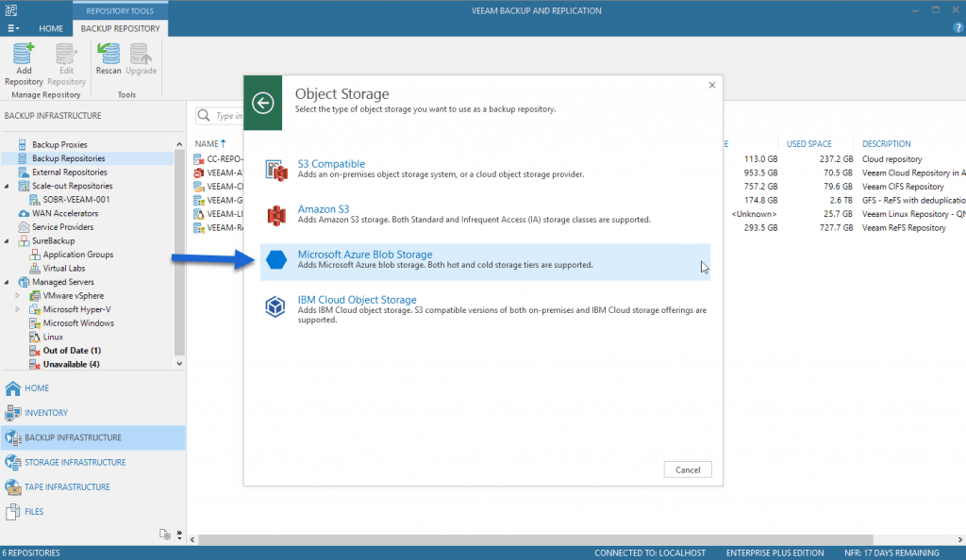This screenshot has height=560, width=966.
Task: Click the Cancel button
Action: [688, 469]
